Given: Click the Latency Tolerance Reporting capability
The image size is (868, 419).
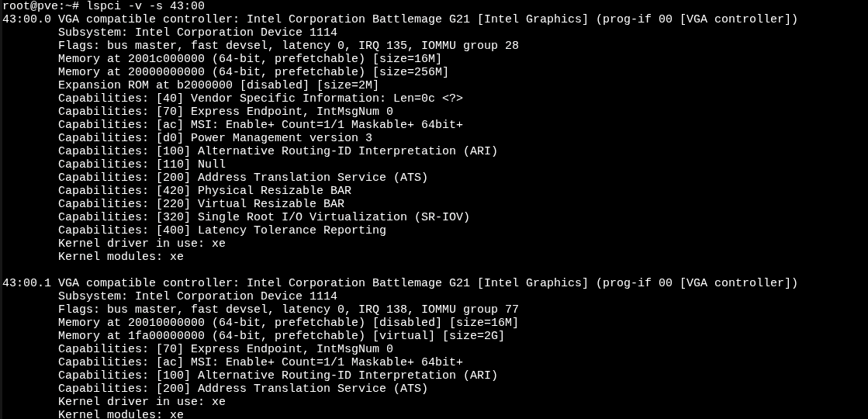Looking at the screenshot, I should tap(291, 230).
